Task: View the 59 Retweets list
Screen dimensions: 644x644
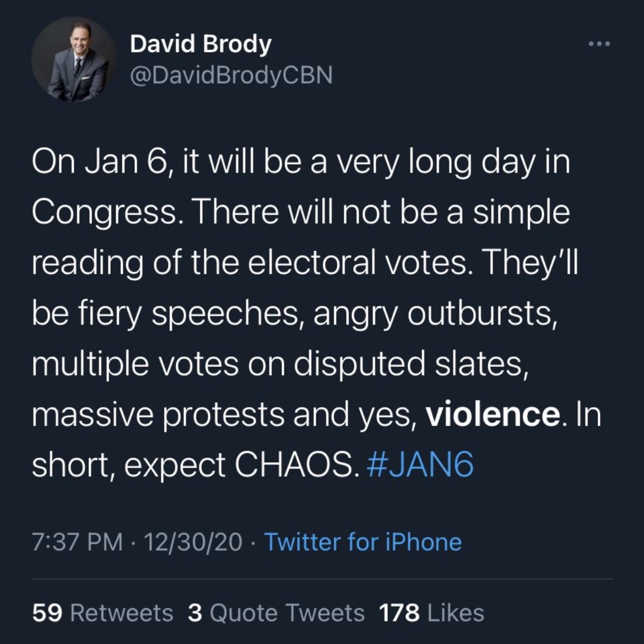Action: (102, 613)
